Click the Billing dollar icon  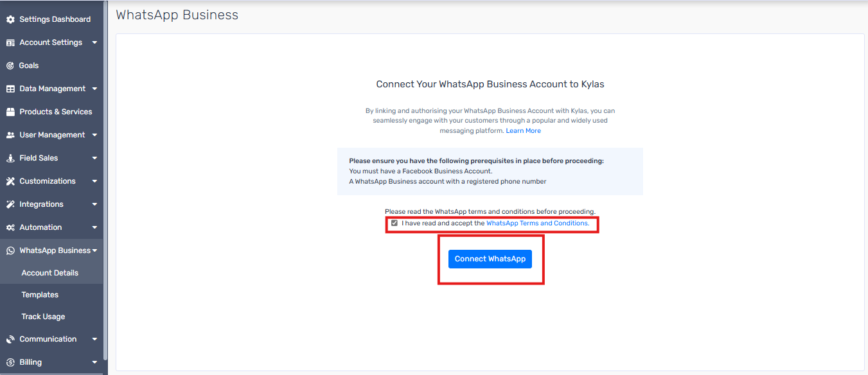[10, 362]
